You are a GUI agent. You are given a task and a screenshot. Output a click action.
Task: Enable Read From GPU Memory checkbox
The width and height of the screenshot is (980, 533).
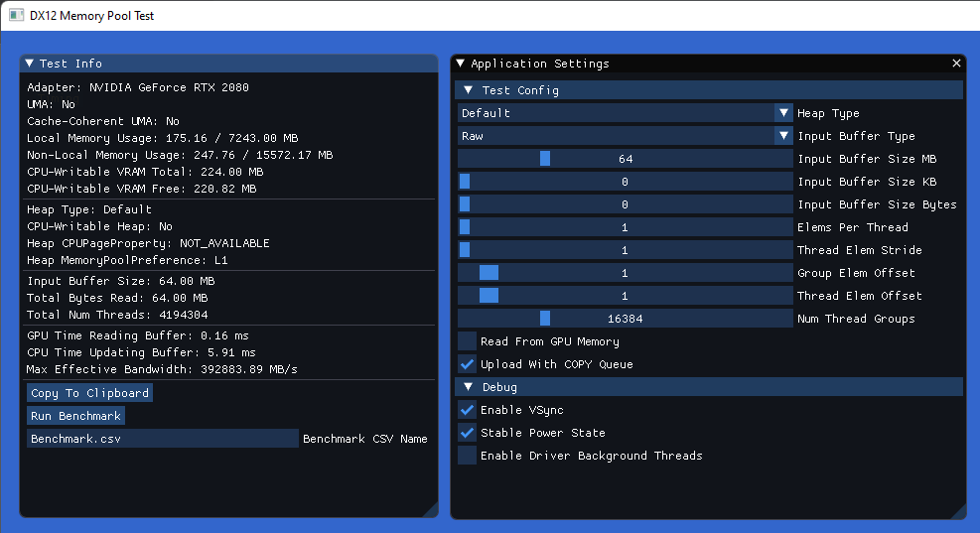click(467, 341)
